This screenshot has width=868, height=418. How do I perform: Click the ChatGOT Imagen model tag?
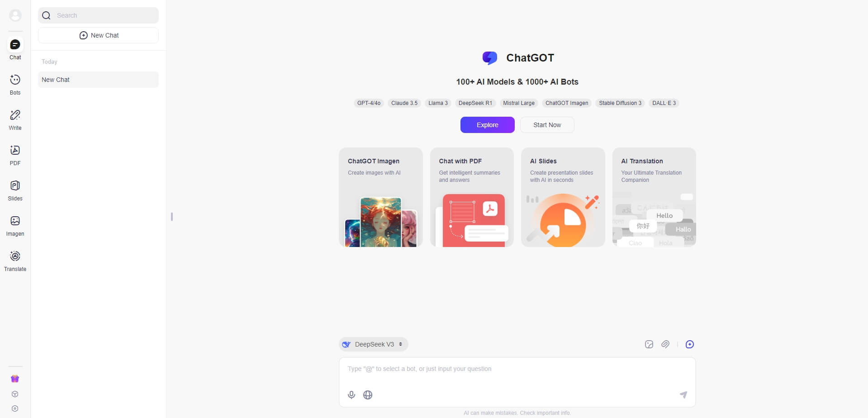click(567, 103)
